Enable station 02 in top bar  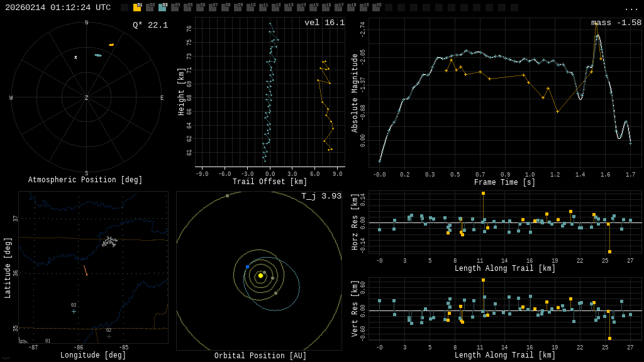[x=150, y=8]
